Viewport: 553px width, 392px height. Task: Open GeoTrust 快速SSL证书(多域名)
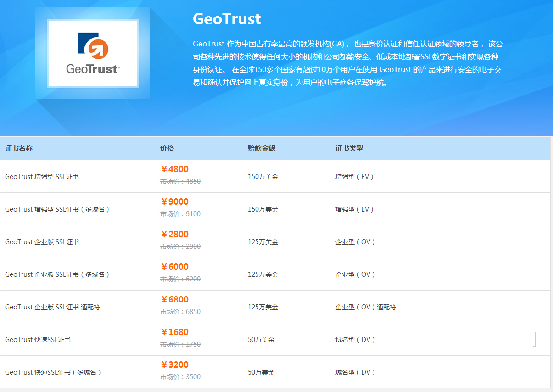click(x=54, y=372)
